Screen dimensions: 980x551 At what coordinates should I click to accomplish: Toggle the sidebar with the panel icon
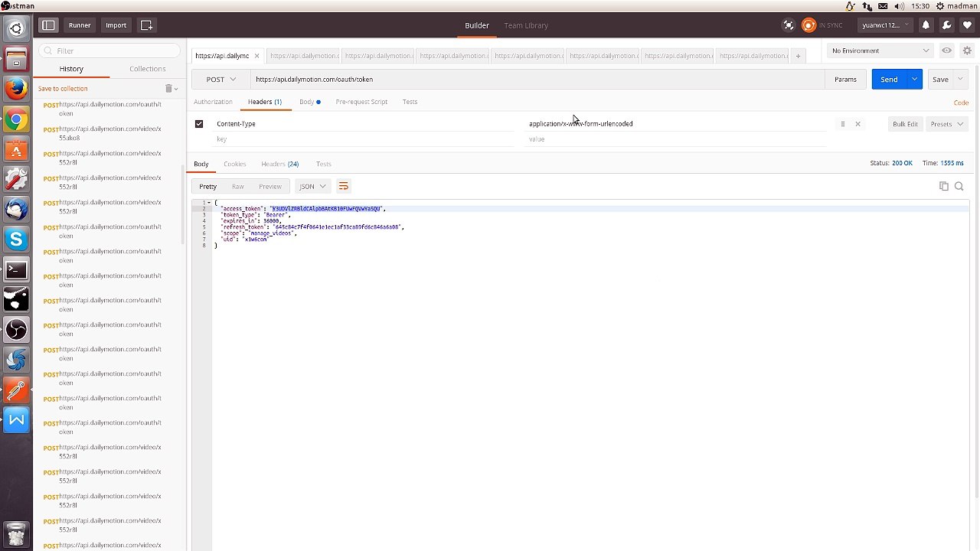48,25
